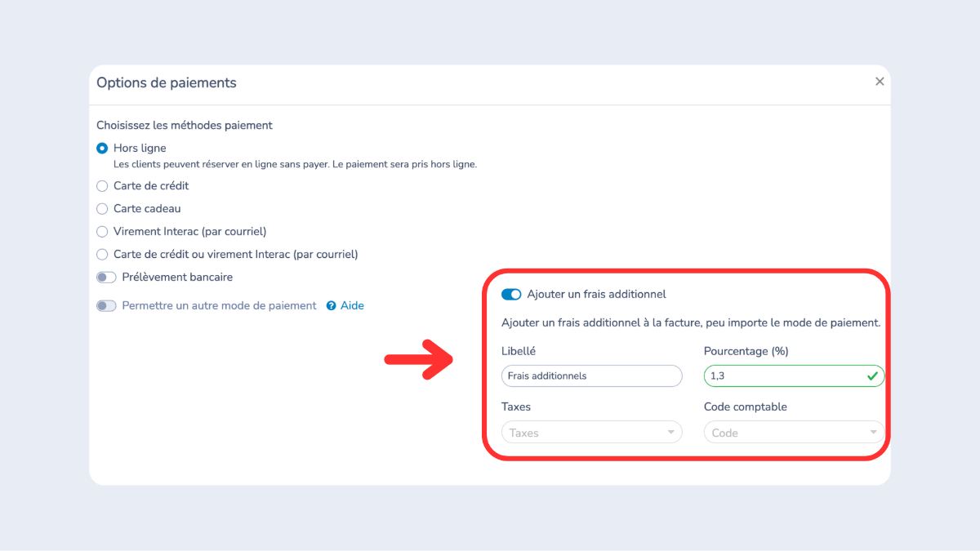Click the Aide help question icon
980x551 pixels.
(331, 306)
